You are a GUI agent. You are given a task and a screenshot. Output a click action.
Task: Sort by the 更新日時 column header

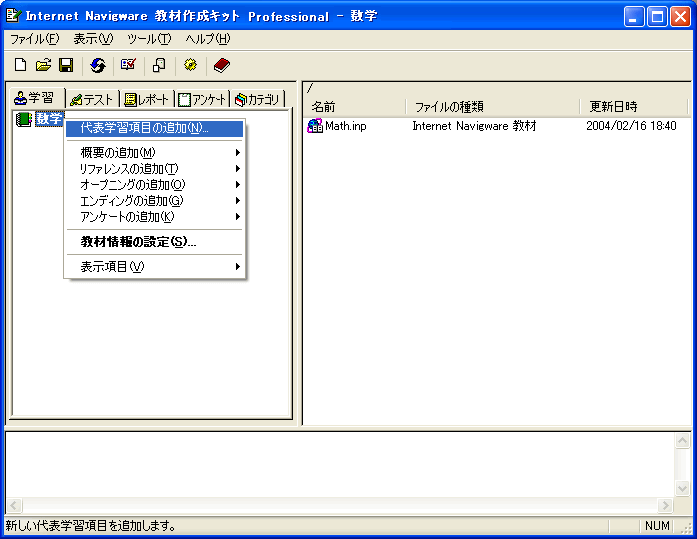coord(634,107)
